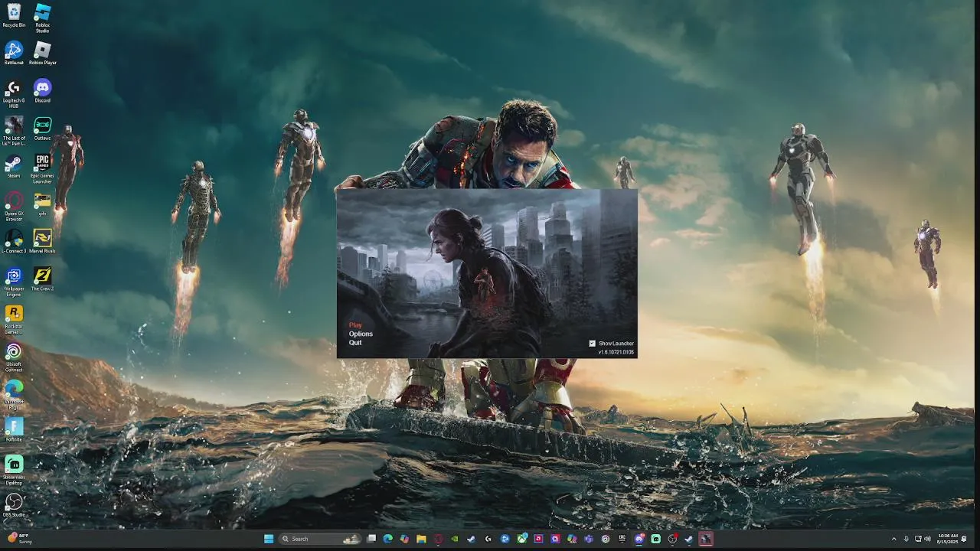Select the Epic Games Launcher desktop icon

(x=42, y=168)
